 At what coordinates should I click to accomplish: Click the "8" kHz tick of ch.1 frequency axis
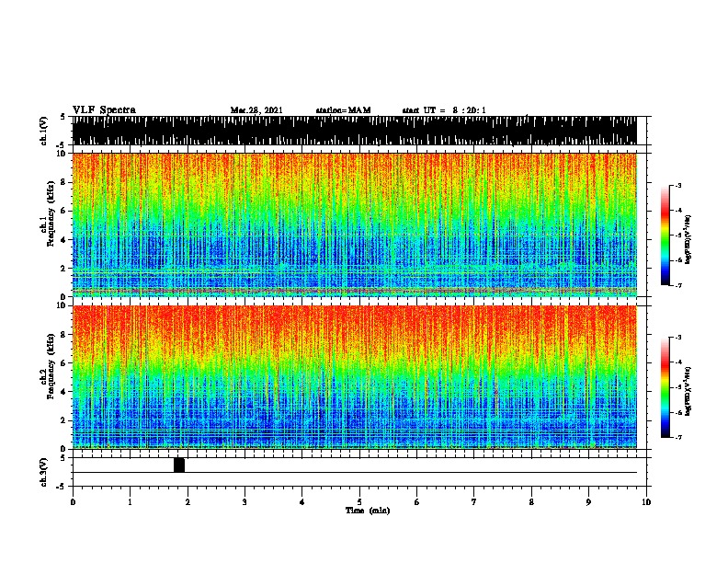click(64, 182)
